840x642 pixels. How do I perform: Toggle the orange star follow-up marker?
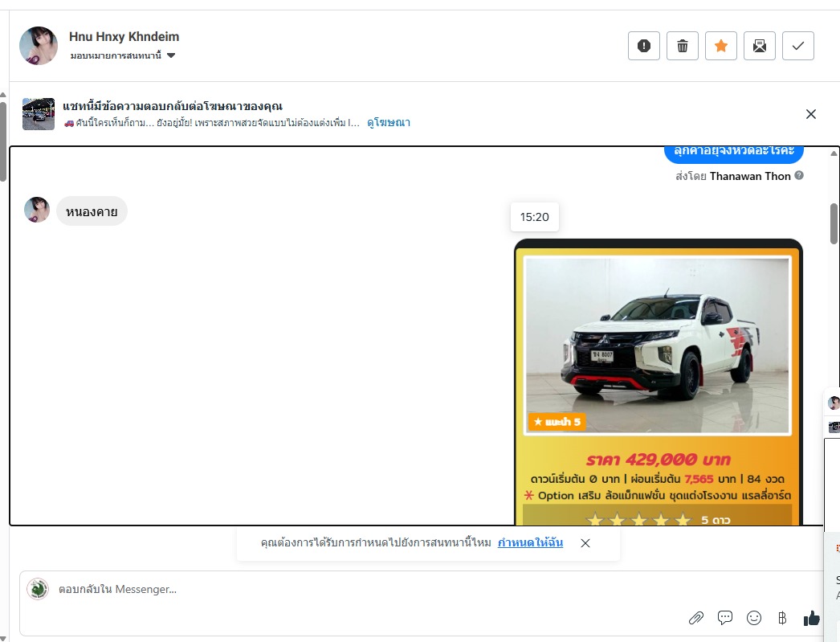point(720,46)
